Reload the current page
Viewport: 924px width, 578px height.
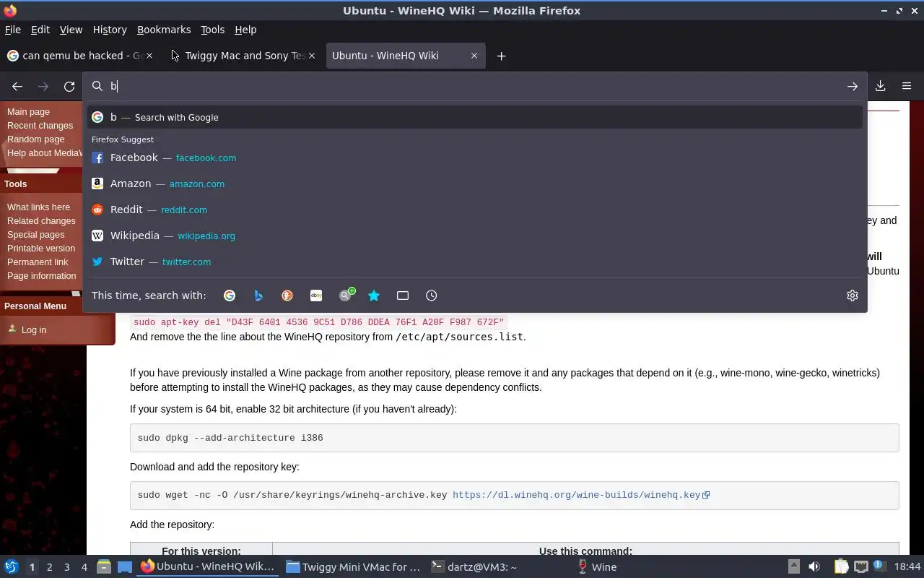(69, 86)
